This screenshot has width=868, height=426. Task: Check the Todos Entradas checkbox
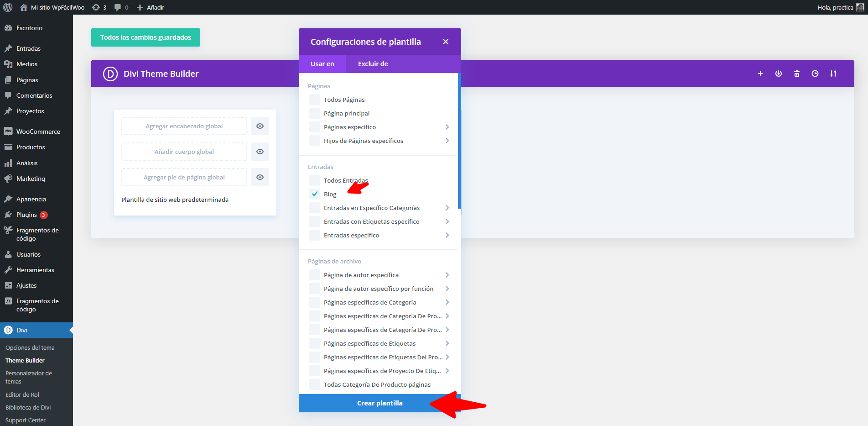point(315,180)
